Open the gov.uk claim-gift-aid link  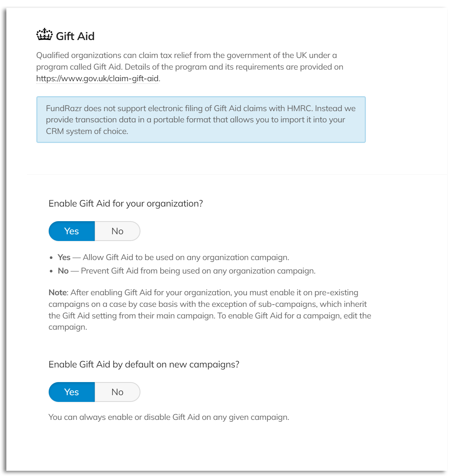(x=97, y=79)
